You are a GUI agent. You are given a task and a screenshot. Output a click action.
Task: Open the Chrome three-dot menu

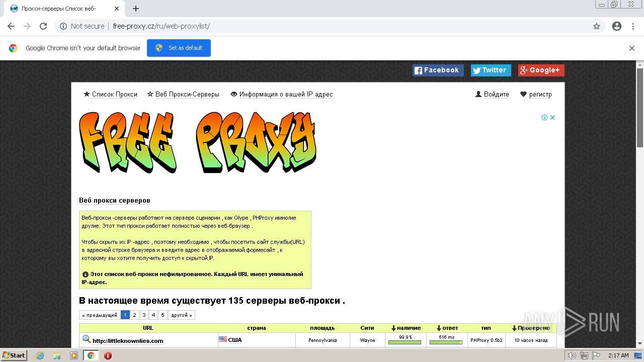click(x=633, y=26)
